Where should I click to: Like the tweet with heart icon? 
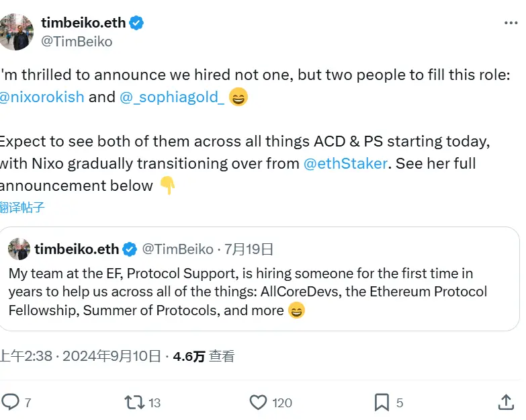coord(258,402)
